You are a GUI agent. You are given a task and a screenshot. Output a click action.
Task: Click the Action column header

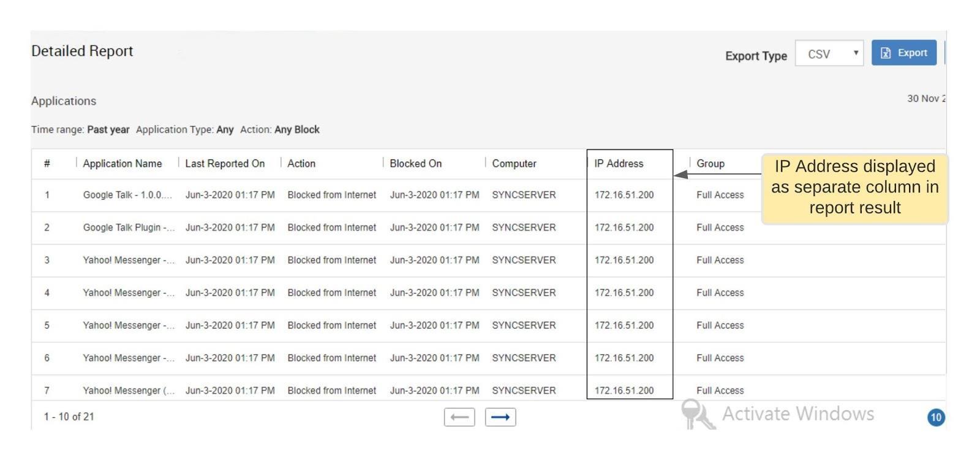pos(301,164)
